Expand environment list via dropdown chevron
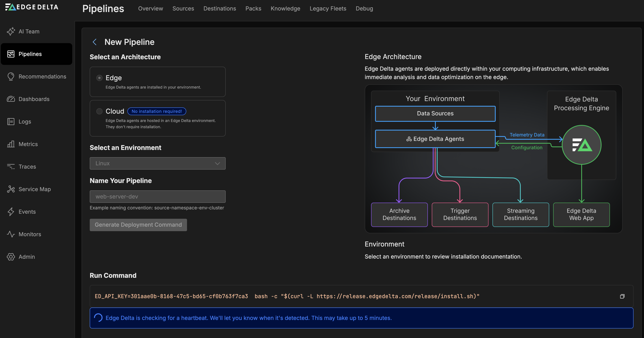Screen dimensions: 644x338 217,163
